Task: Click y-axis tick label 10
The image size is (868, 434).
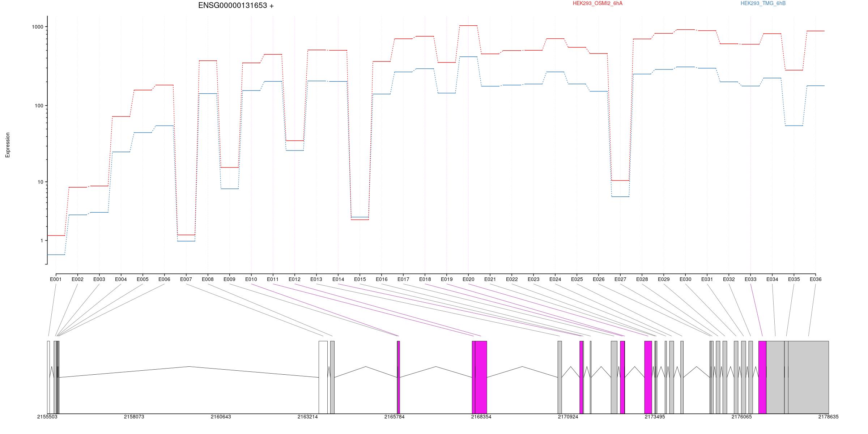Action: tap(41, 182)
